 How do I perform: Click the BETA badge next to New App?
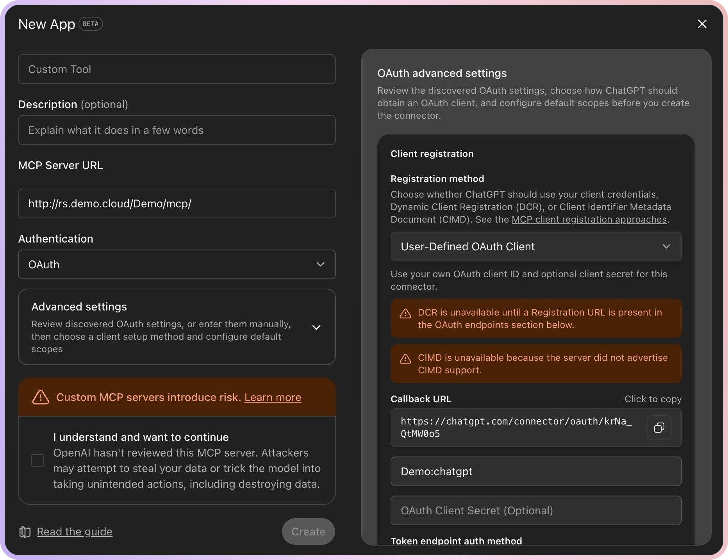[91, 24]
